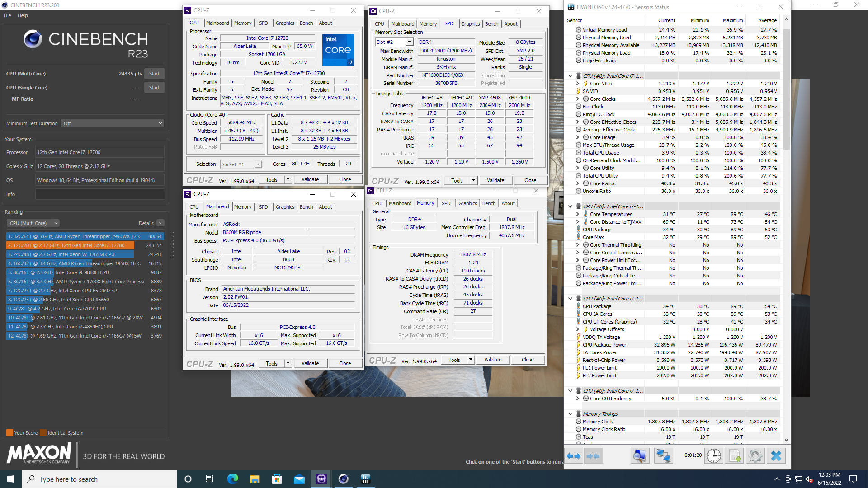Click Validate in CPU-Z Memory window
This screenshot has height=488, width=868.
point(493,360)
